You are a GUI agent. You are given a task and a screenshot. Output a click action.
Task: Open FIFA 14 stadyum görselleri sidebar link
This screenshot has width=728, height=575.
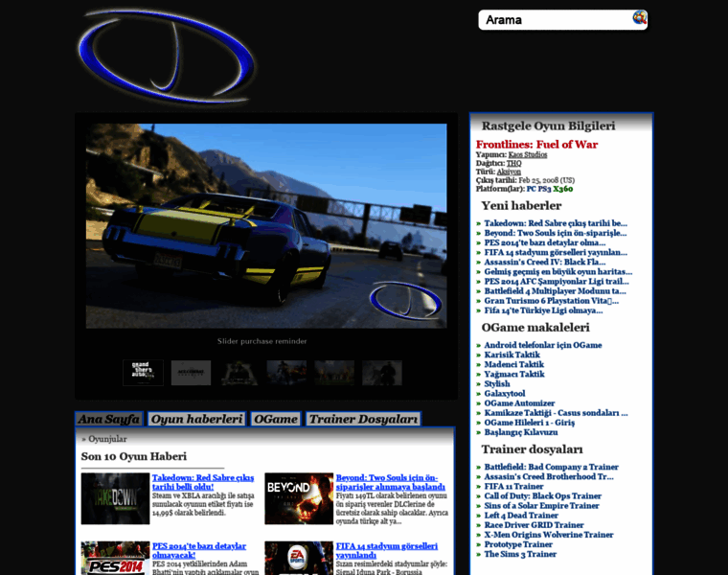[556, 253]
